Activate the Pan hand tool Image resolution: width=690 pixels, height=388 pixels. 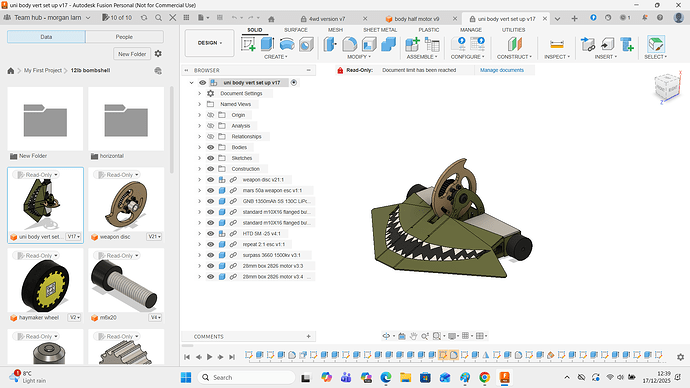click(x=413, y=336)
